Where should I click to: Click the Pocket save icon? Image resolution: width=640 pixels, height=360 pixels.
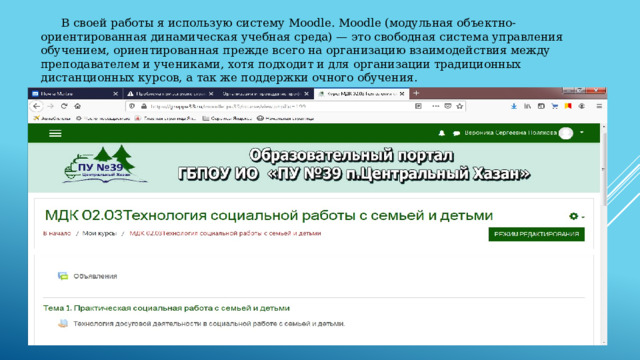pyautogui.click(x=448, y=106)
